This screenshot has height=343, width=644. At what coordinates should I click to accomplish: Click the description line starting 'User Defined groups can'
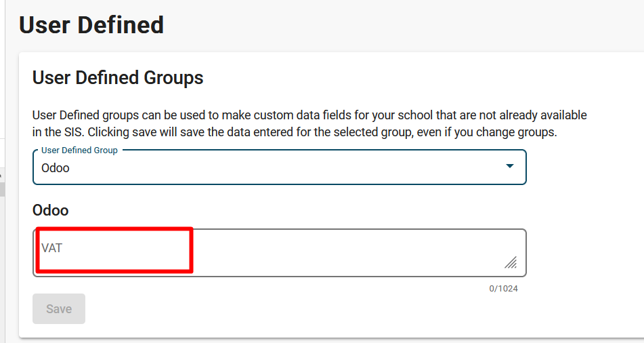(x=309, y=115)
